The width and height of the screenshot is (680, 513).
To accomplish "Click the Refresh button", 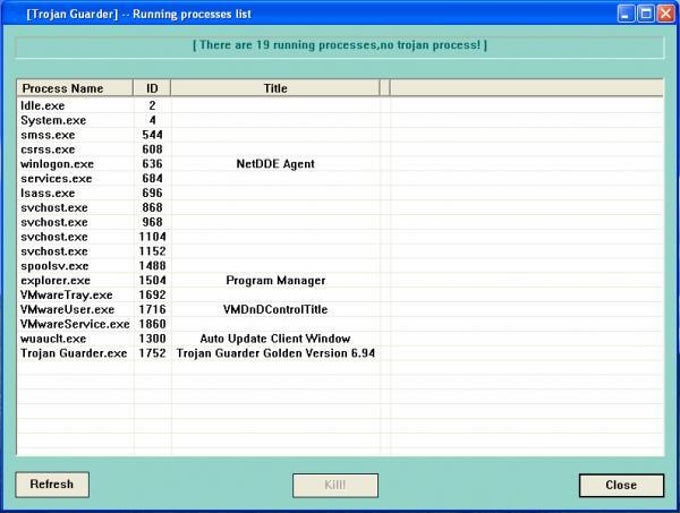I will [x=52, y=484].
